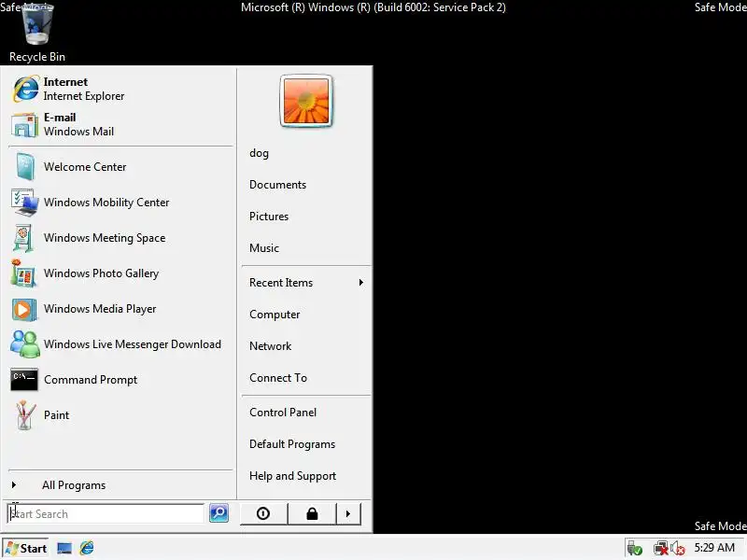Image resolution: width=747 pixels, height=560 pixels.
Task: Open Windows Media Player icon
Action: 24,309
